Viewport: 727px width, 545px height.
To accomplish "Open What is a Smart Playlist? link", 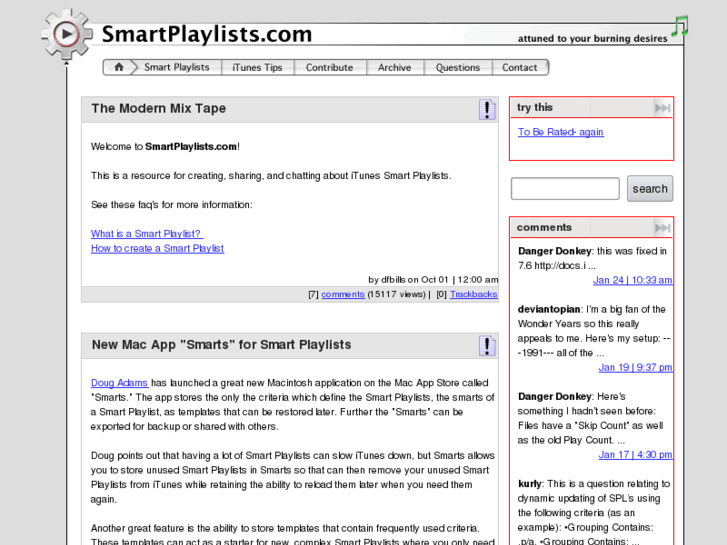I will [x=147, y=234].
